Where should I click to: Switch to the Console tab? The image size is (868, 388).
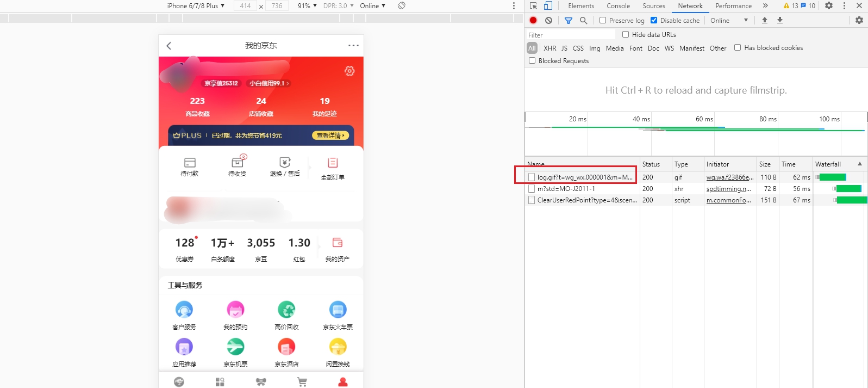(x=618, y=5)
